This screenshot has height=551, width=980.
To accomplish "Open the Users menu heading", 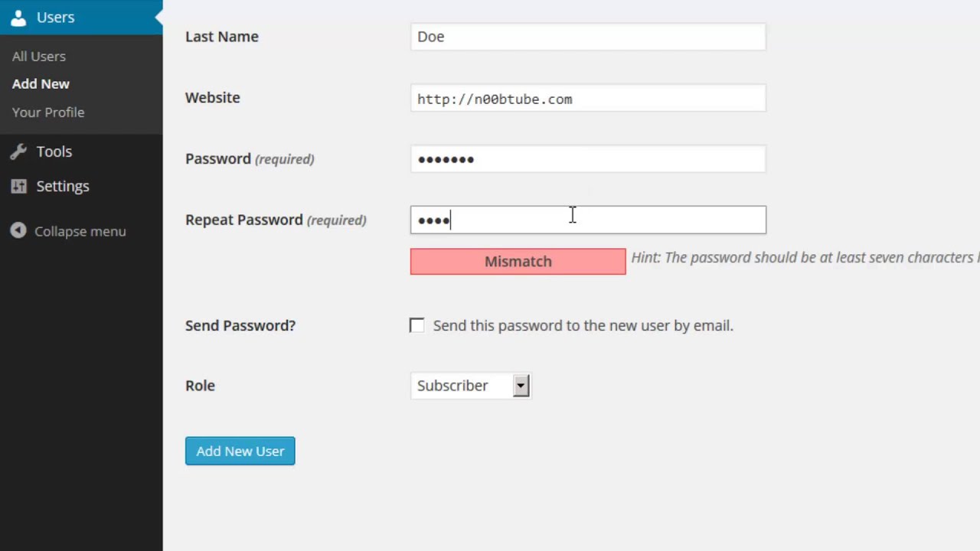I will 56,17.
